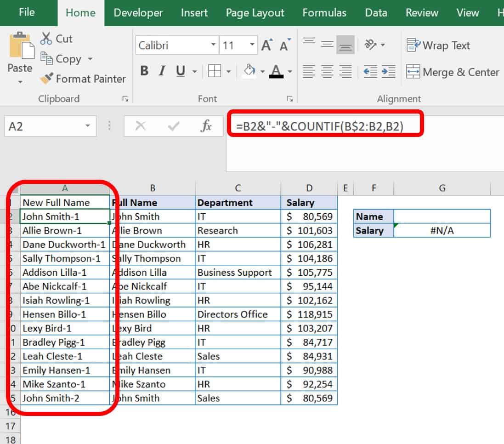Click the Merge & Center button

(452, 72)
